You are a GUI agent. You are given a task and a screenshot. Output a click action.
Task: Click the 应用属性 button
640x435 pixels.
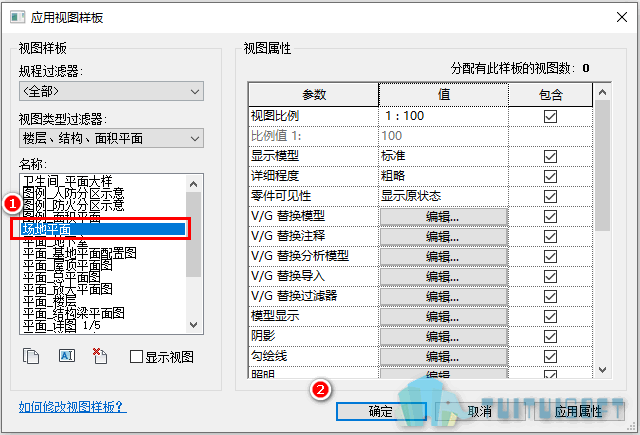(579, 411)
